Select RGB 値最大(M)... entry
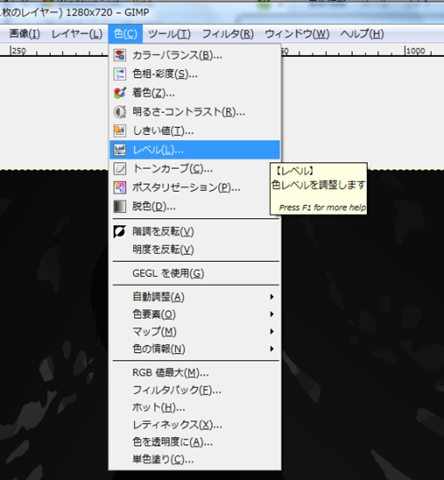The image size is (444, 480). pyautogui.click(x=195, y=373)
